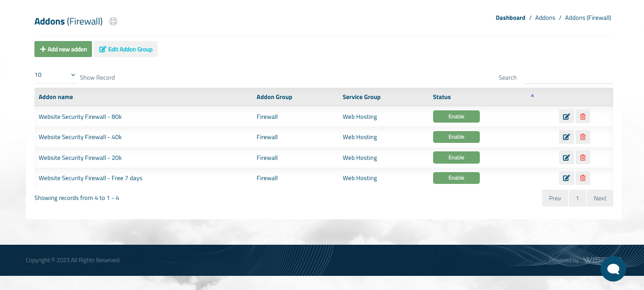Click Add new addon button
The image size is (644, 290).
(x=63, y=49)
